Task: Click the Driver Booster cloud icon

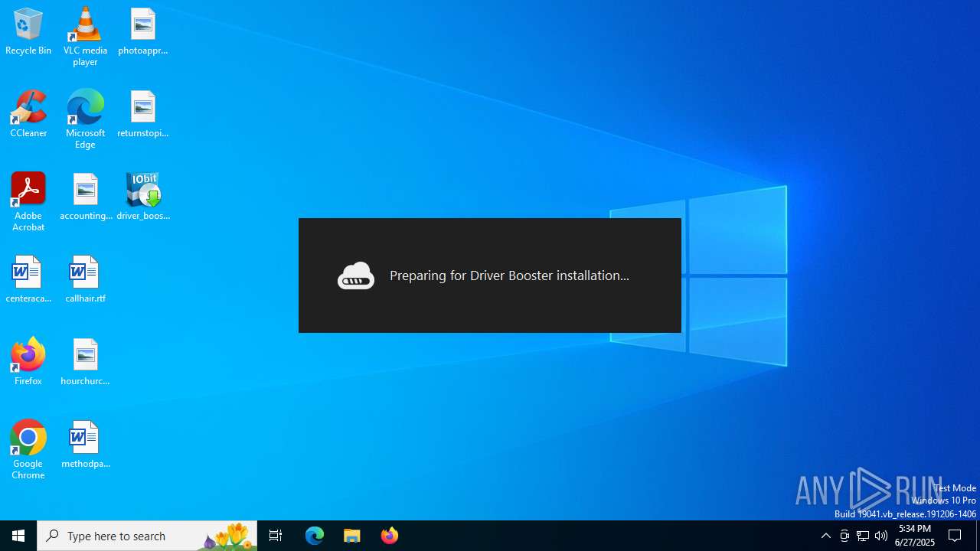Action: tap(356, 275)
